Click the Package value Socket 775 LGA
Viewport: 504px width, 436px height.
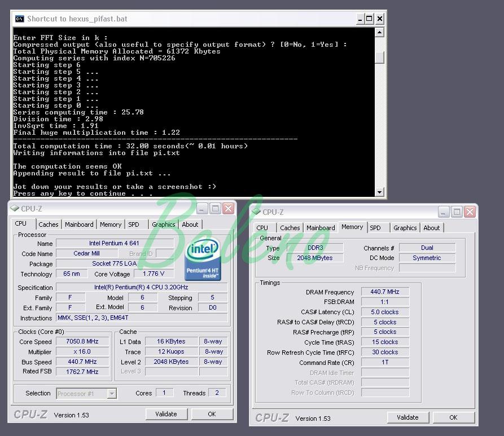coord(115,263)
